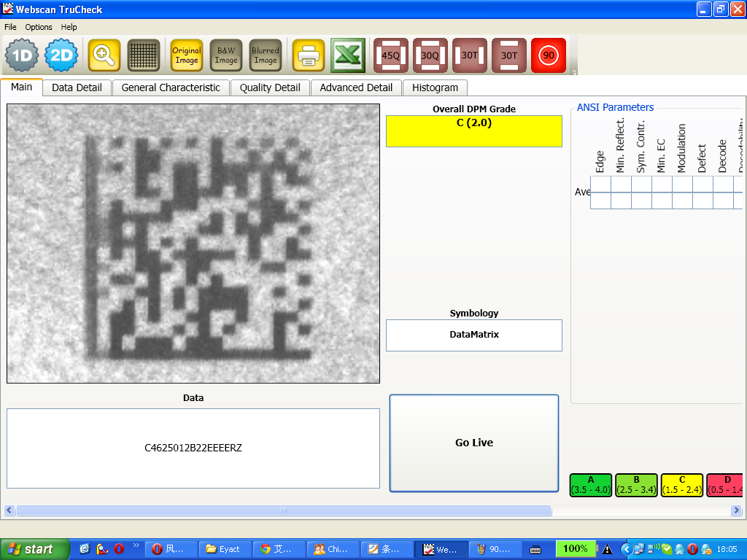Open the Windows start menu
Image resolution: width=747 pixels, height=560 pixels.
34,549
